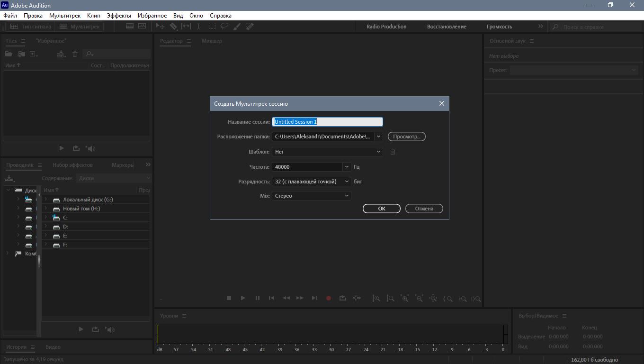This screenshot has width=644, height=364.
Task: Select the Razor tool in toolbar
Action: pos(173,27)
